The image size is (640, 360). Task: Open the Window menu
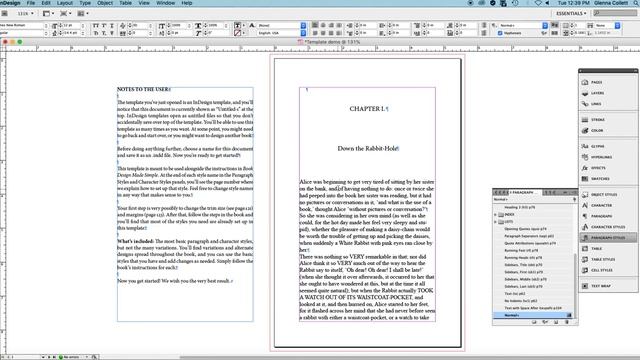[x=166, y=3]
